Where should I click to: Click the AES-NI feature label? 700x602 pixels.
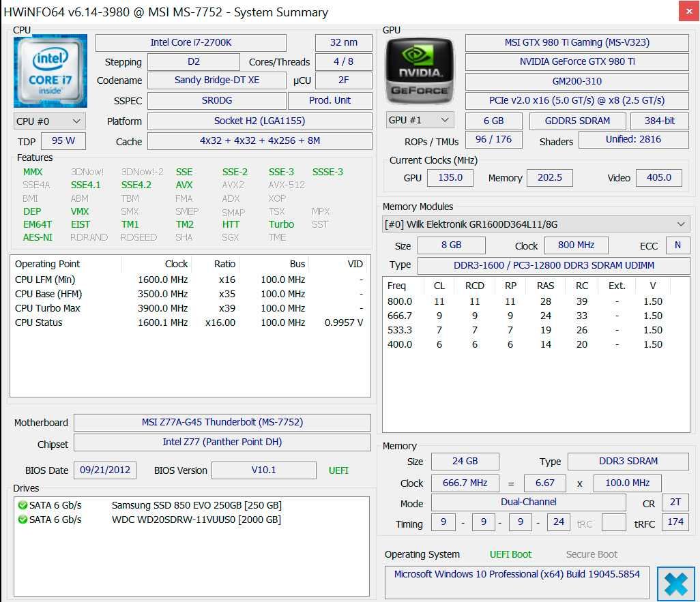pos(38,237)
